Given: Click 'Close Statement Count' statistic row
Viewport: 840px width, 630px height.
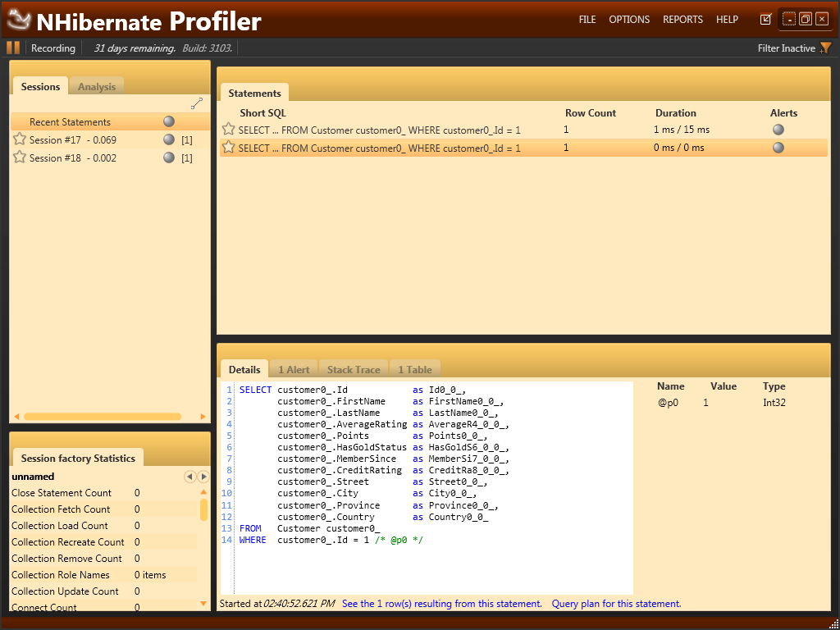Looking at the screenshot, I should tap(104, 493).
